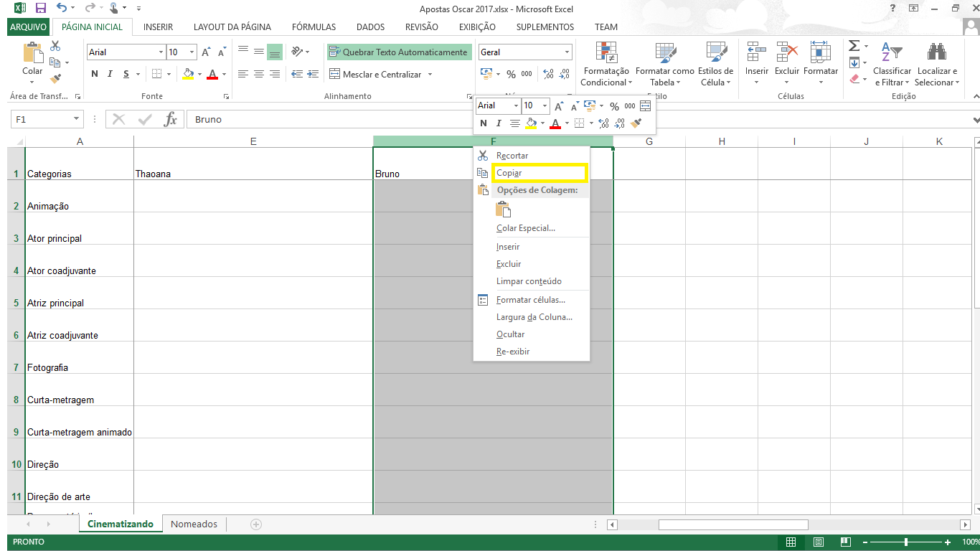Apply percent style from the ribbon number group
Screen dimensions: 980x551
(x=511, y=74)
